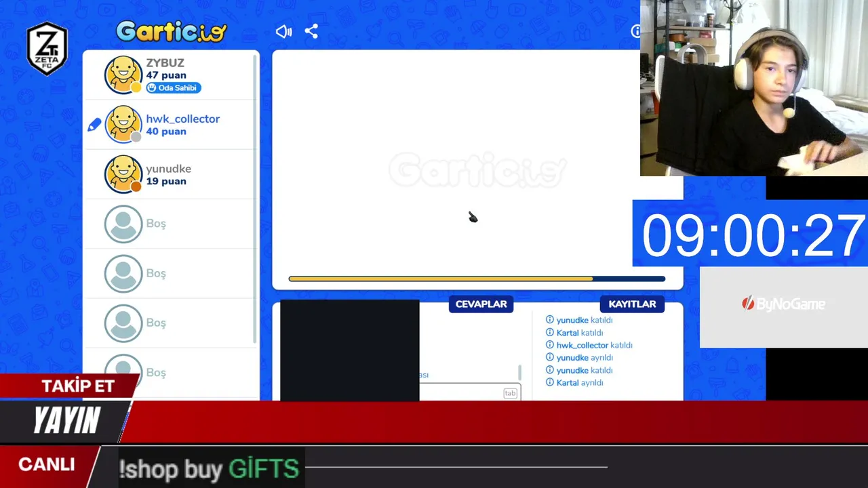Click the pencil icon beside hwk_collector
Viewport: 868px width, 488px height.
94,125
